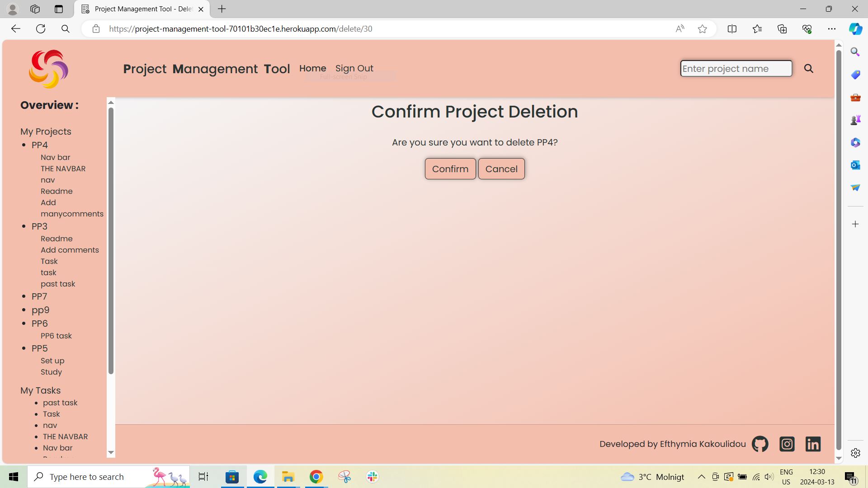Open browser Settings and more menu
This screenshot has height=488, width=868.
pyautogui.click(x=832, y=28)
